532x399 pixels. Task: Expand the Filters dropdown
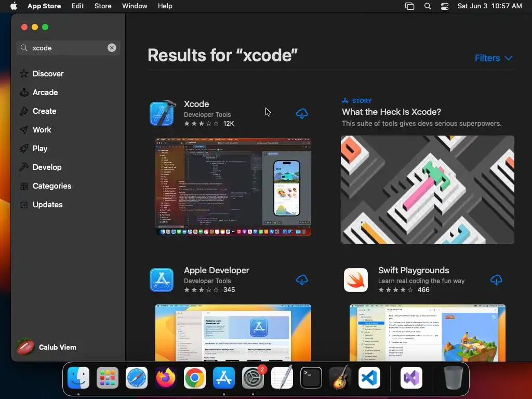[x=494, y=58]
